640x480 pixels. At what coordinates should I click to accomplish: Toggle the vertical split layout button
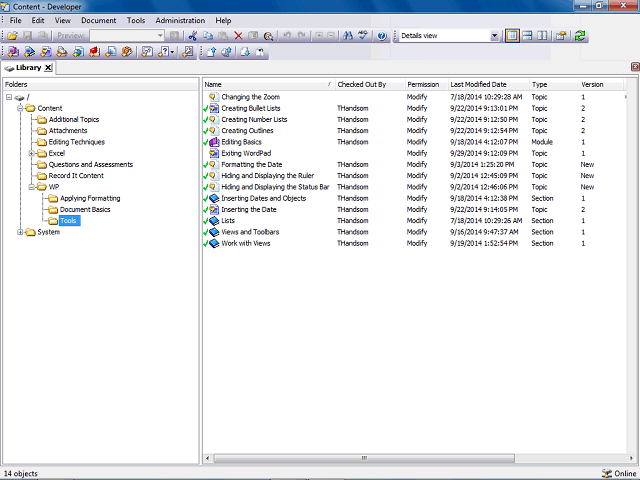click(x=542, y=36)
